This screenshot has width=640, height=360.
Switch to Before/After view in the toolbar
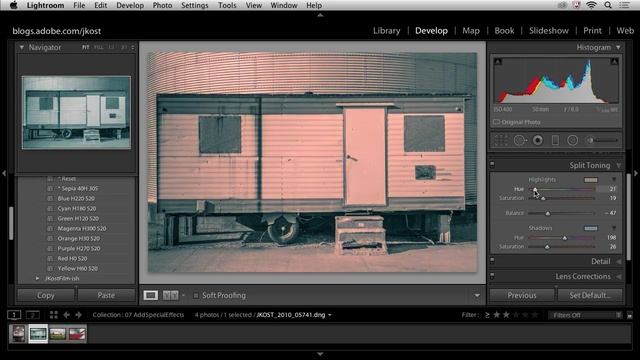coord(171,295)
